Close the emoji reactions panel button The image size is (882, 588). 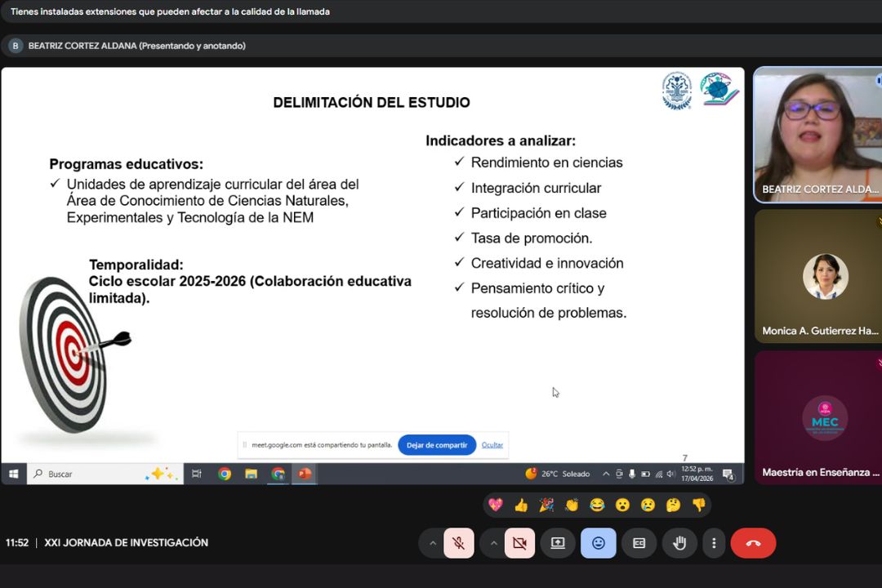click(x=598, y=543)
